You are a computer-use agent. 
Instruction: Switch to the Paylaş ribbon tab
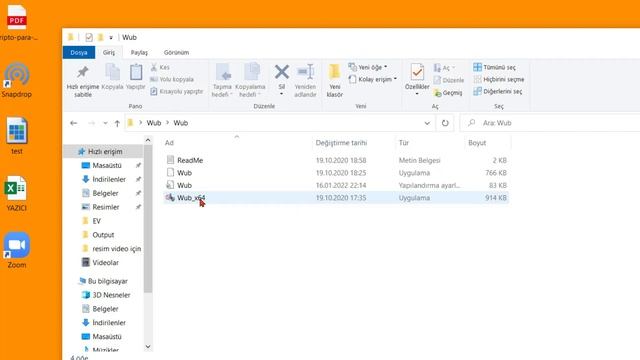[x=139, y=52]
